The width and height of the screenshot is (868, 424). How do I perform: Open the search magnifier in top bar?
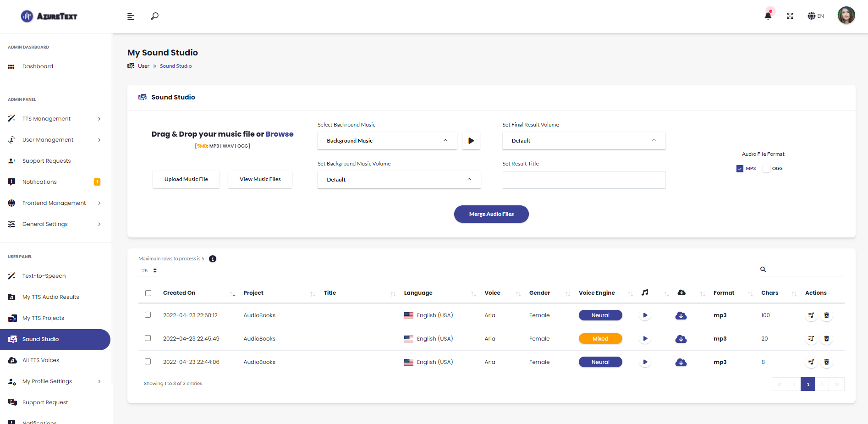(x=154, y=16)
